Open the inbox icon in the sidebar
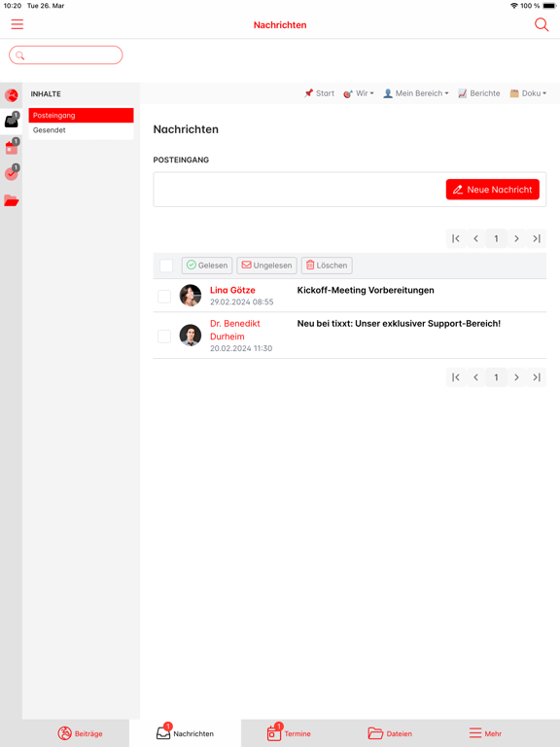560x747 pixels. (12, 121)
